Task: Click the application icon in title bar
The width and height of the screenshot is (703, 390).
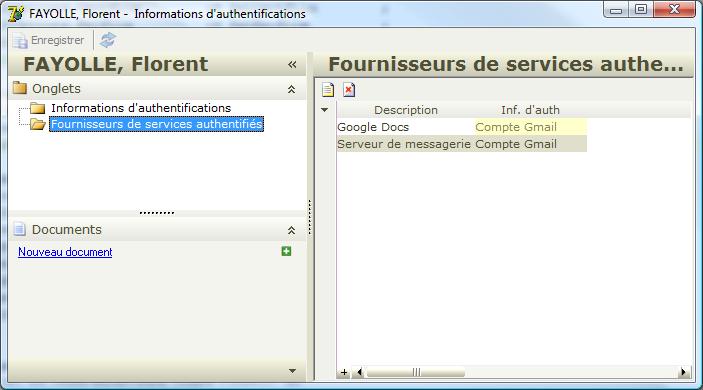Action: 17,14
